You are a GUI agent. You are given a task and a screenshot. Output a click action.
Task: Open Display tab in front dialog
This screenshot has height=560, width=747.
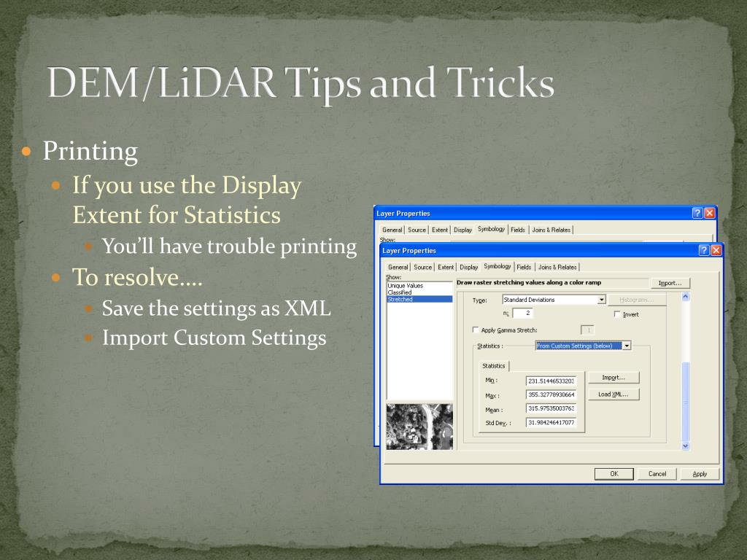(469, 267)
